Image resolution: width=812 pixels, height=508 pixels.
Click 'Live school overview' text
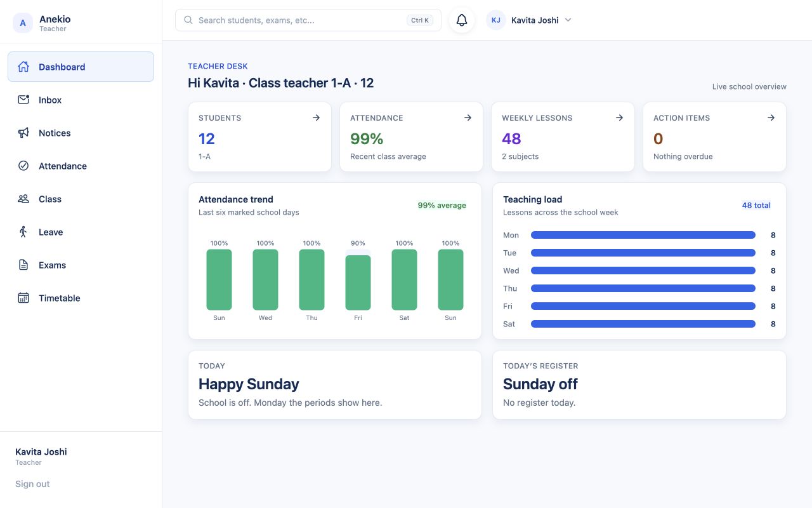(x=749, y=86)
